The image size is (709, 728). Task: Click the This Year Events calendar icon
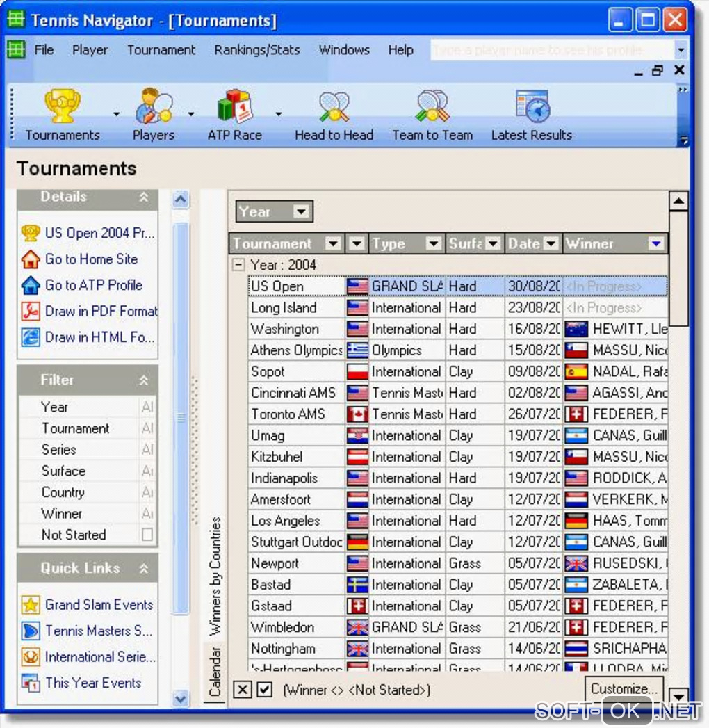[30, 683]
